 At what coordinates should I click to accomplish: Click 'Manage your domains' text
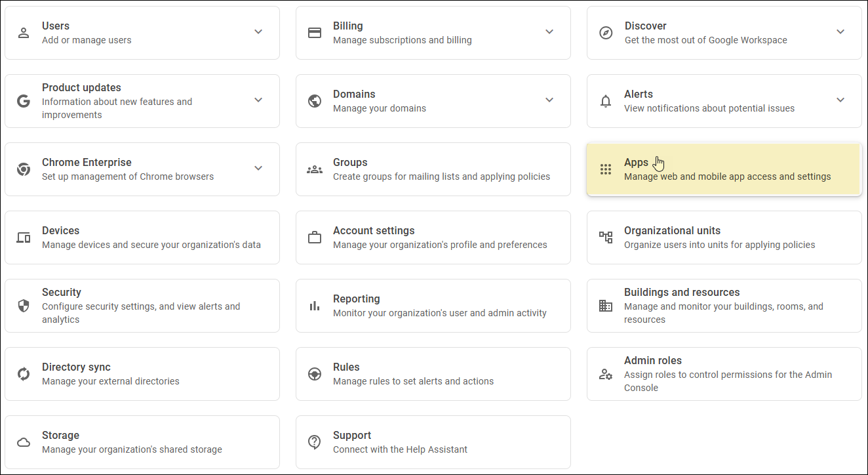[x=380, y=108]
